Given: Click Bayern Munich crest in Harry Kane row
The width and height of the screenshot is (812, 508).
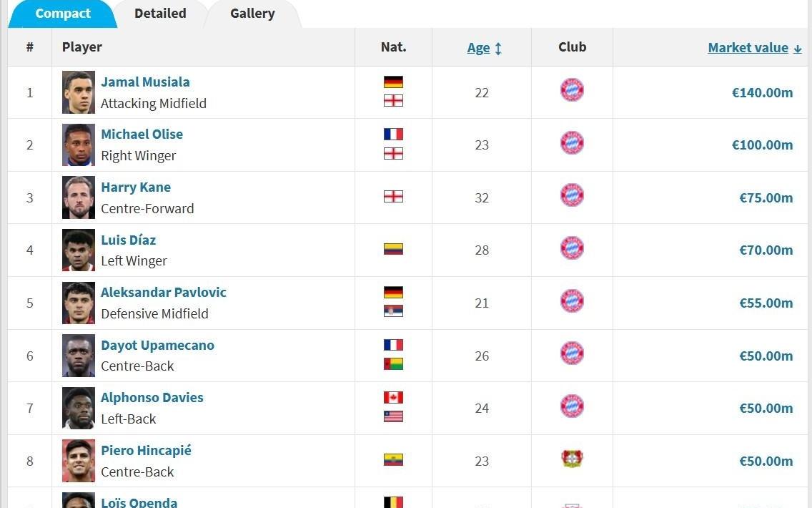Looking at the screenshot, I should pyautogui.click(x=572, y=195).
